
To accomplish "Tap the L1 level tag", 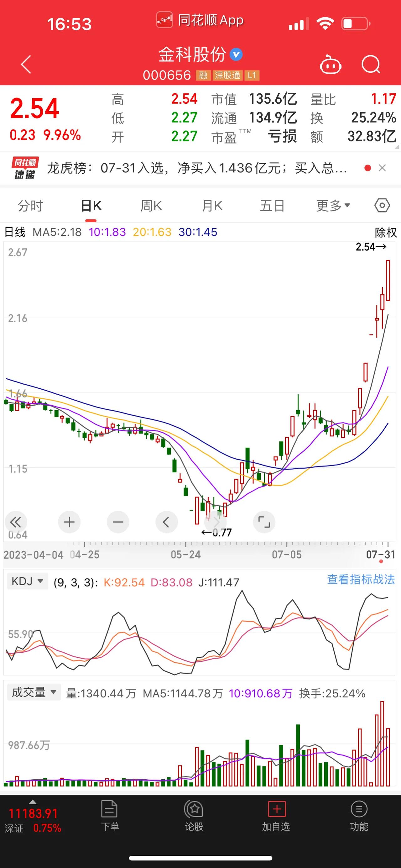I will (x=252, y=75).
